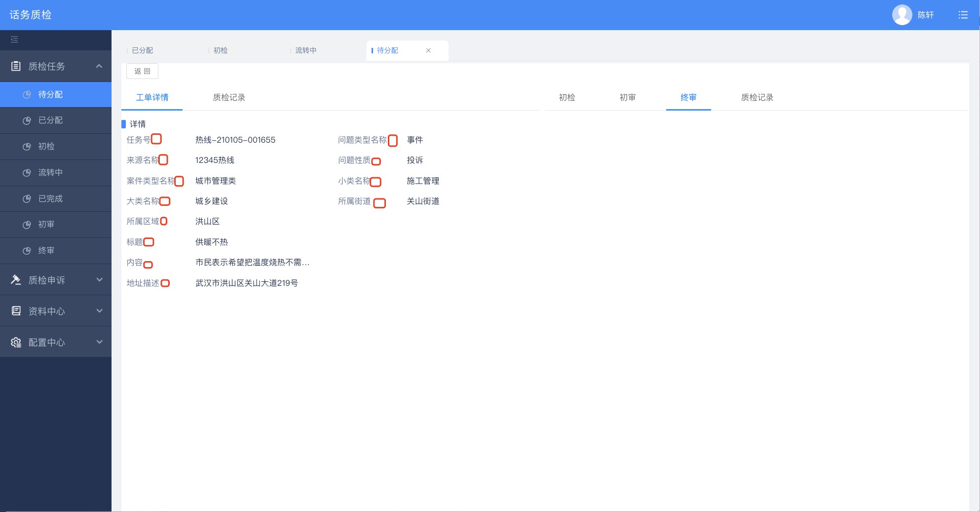Viewport: 980px width, 512px height.
Task: Click the truncated content 市民表示希望把温度烧热不需…
Action: click(x=253, y=262)
